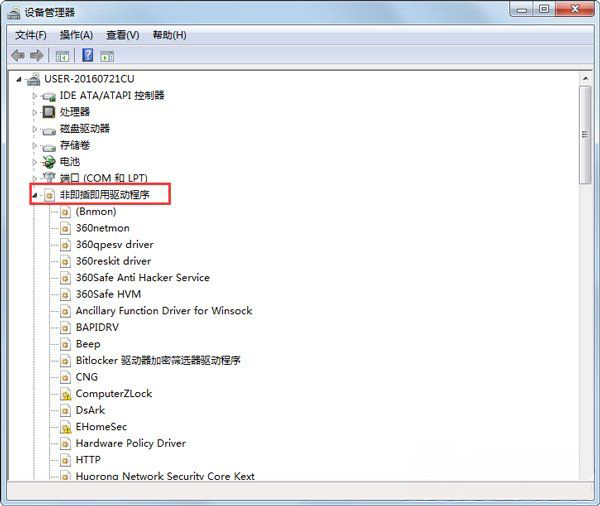
Task: Click the Back arrow toolbar icon
Action: (18, 56)
